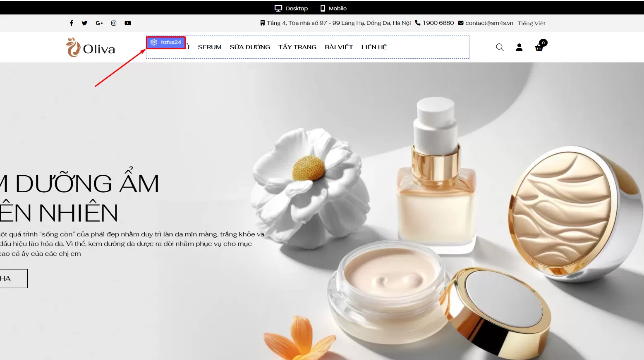Switch to Desktop preview mode
Screen dimensions: 644x360
291,8
